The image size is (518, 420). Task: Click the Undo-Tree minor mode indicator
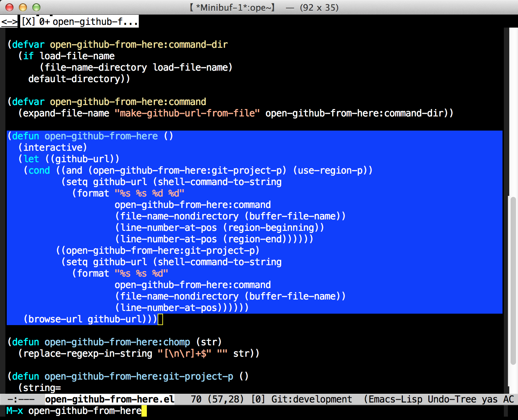[x=452, y=399]
